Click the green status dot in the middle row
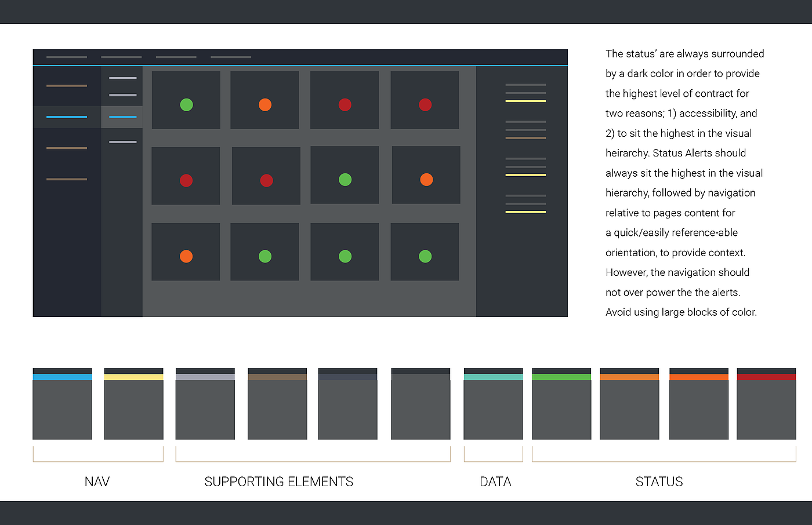Screen dimensions: 812x525 (x=345, y=180)
